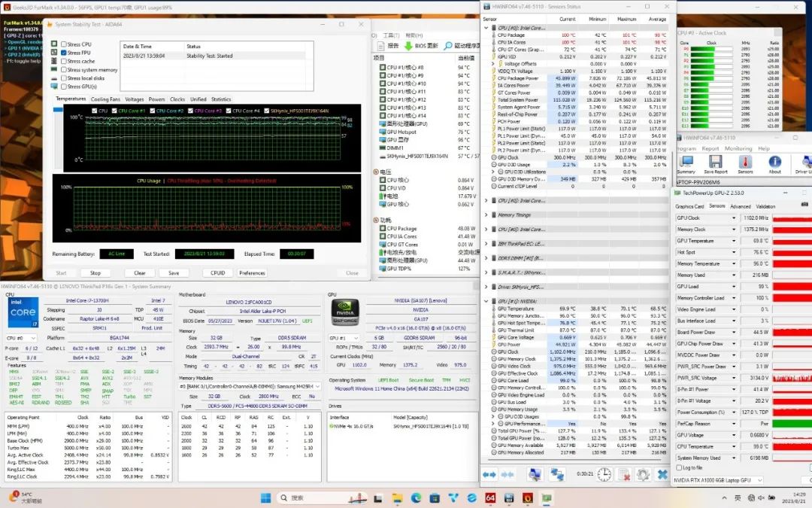Click the GPU-Z screenshot camera icon
812x508 pixels.
pyautogui.click(x=804, y=205)
